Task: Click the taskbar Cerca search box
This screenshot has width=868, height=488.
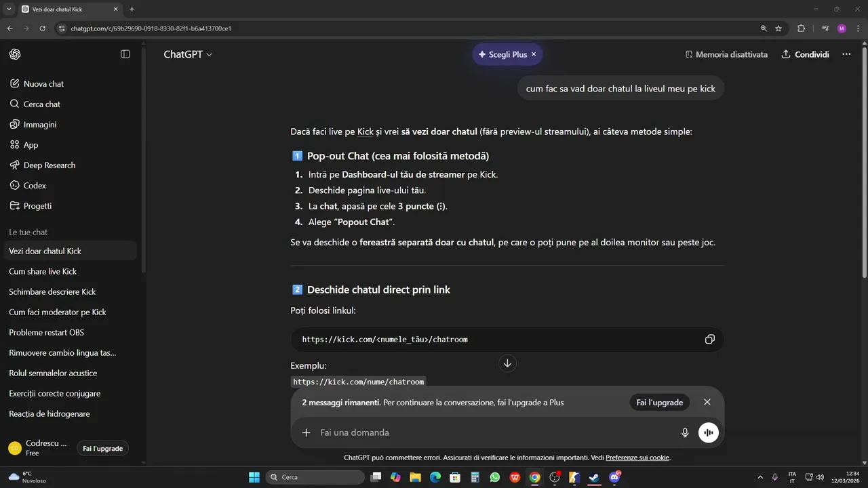Action: (315, 477)
